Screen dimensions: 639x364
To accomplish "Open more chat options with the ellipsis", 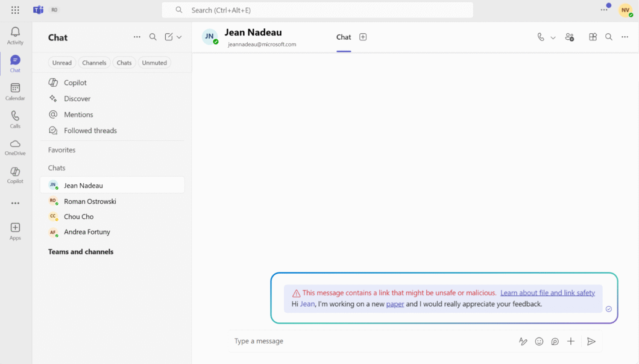I will [625, 37].
